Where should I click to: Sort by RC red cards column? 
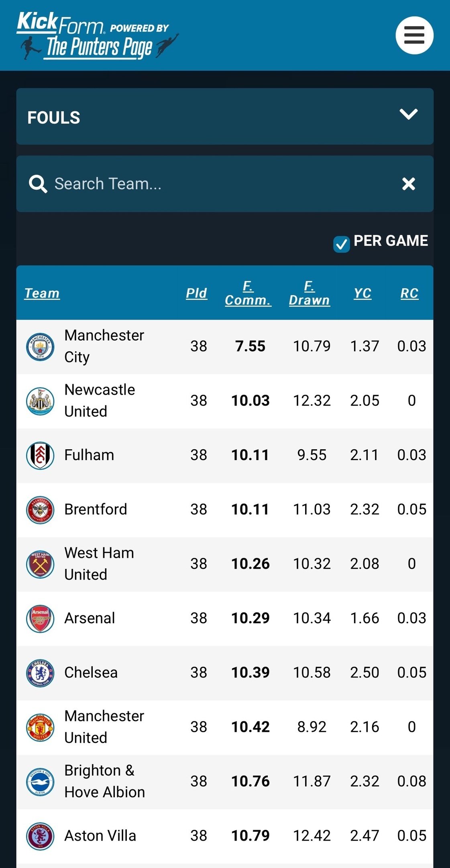point(409,293)
